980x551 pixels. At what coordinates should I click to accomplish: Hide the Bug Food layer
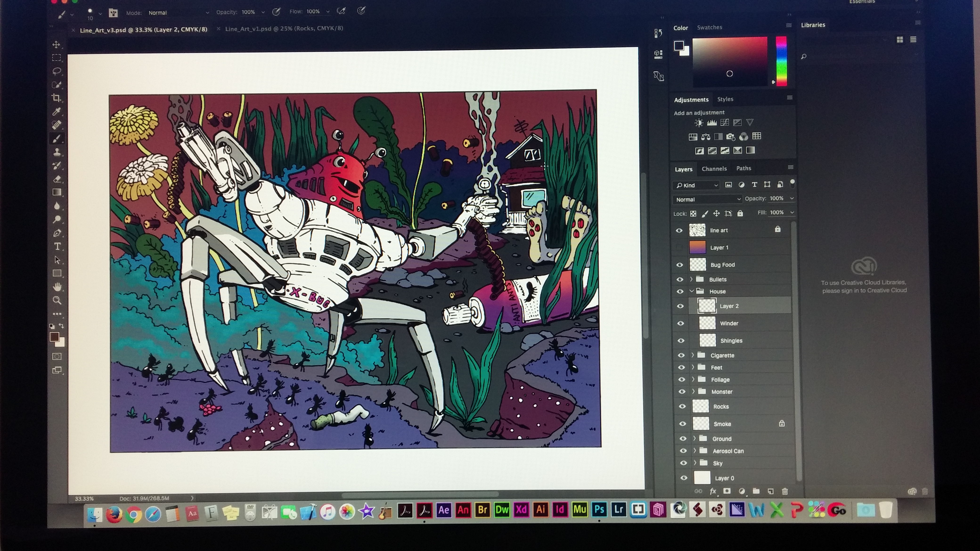coord(679,265)
